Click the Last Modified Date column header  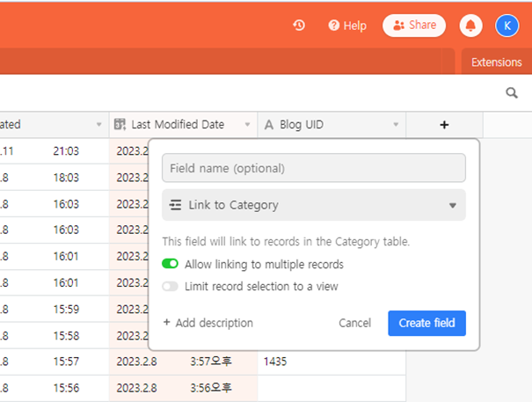coord(183,125)
